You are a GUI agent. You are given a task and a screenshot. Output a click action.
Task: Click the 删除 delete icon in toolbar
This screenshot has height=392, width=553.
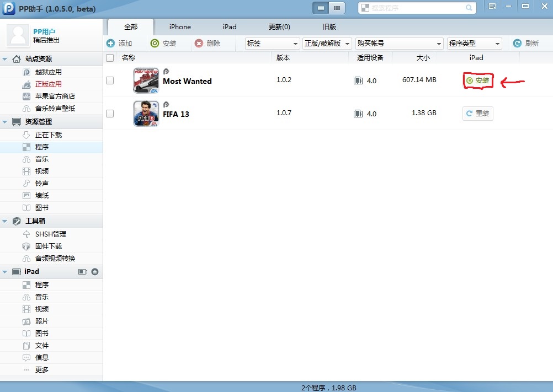(x=199, y=44)
